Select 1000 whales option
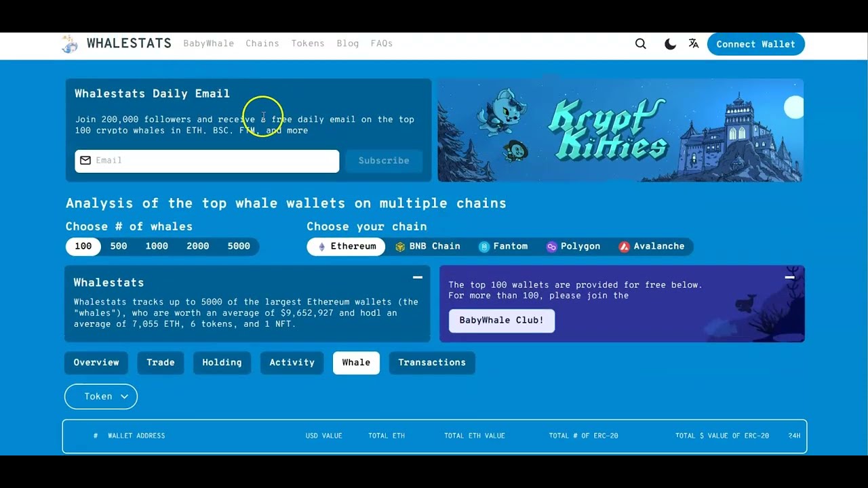The height and width of the screenshot is (488, 868). (157, 247)
